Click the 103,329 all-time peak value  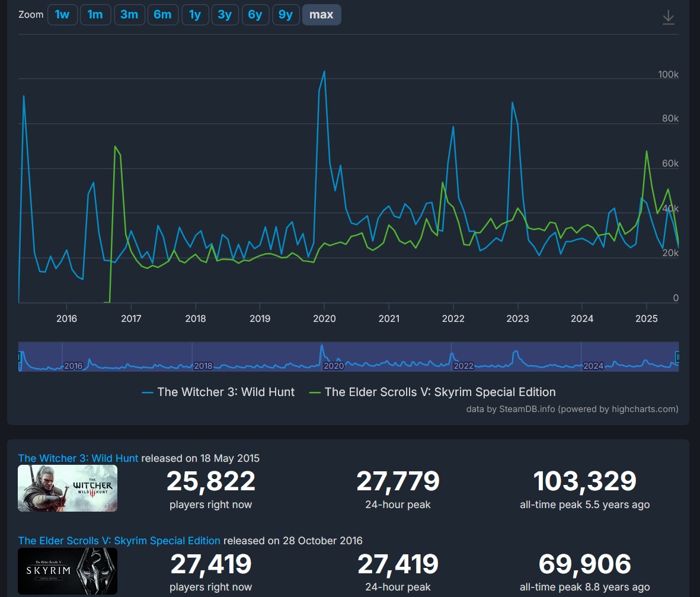585,481
